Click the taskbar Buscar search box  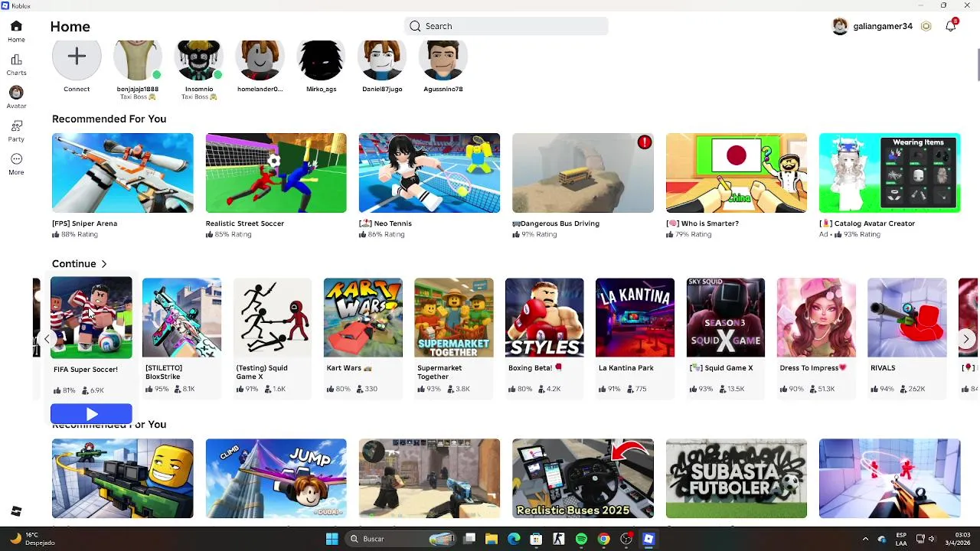400,539
